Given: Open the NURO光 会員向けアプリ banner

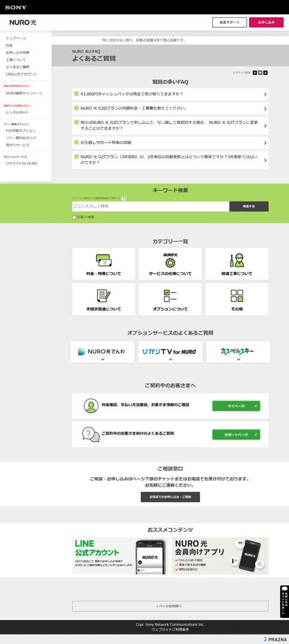Looking at the screenshot, I should click(220, 556).
